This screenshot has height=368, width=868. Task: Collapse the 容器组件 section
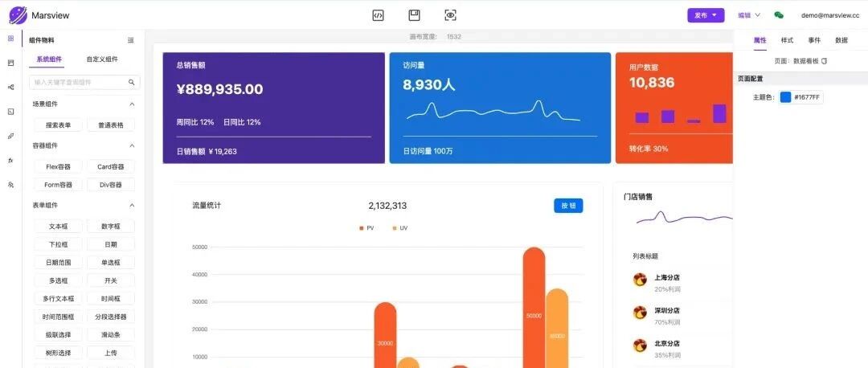[x=132, y=145]
